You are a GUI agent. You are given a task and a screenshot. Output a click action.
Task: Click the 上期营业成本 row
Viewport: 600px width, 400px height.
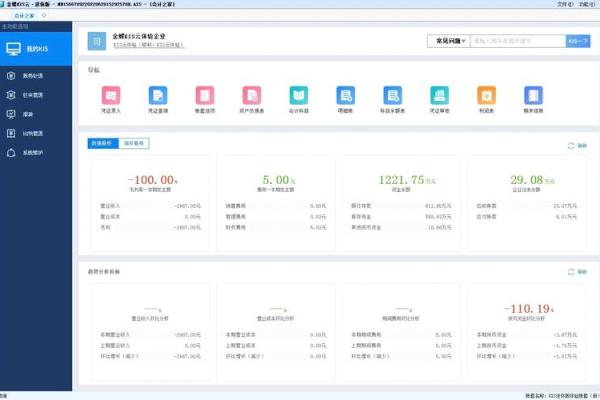(x=276, y=345)
